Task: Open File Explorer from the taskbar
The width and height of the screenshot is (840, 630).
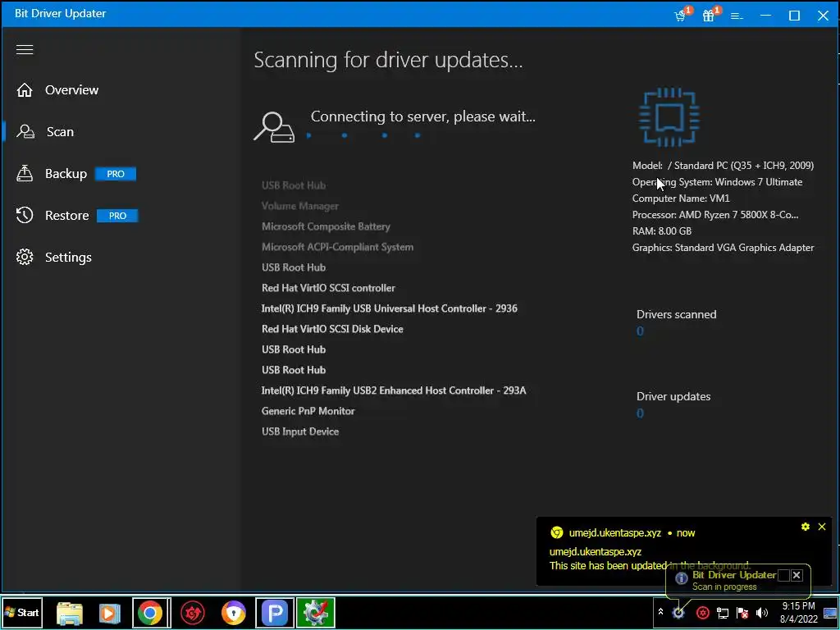Action: tap(69, 613)
